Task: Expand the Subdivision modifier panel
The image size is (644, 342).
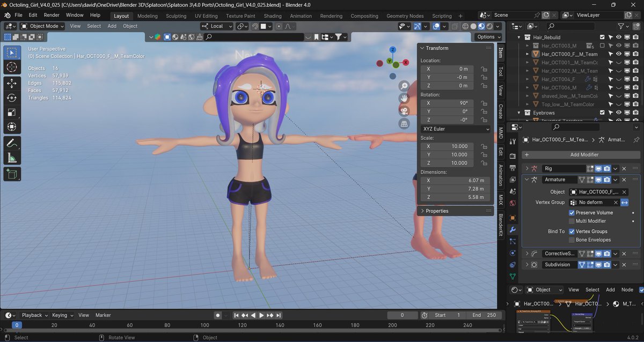Action: (527, 265)
